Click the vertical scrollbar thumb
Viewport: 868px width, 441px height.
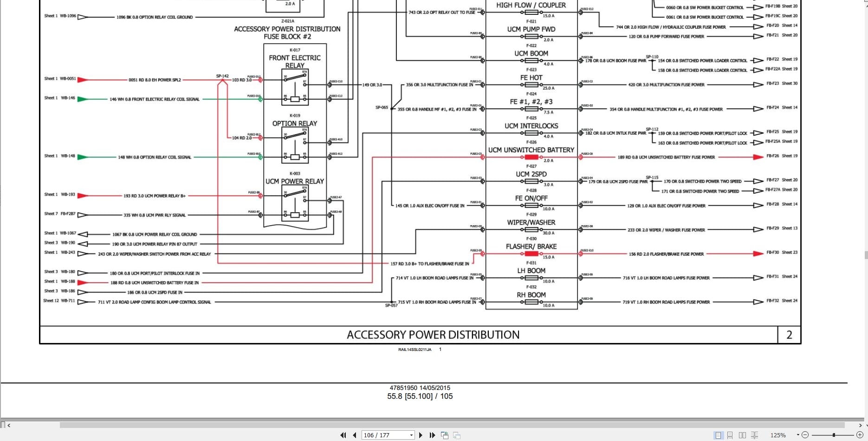pyautogui.click(x=866, y=255)
